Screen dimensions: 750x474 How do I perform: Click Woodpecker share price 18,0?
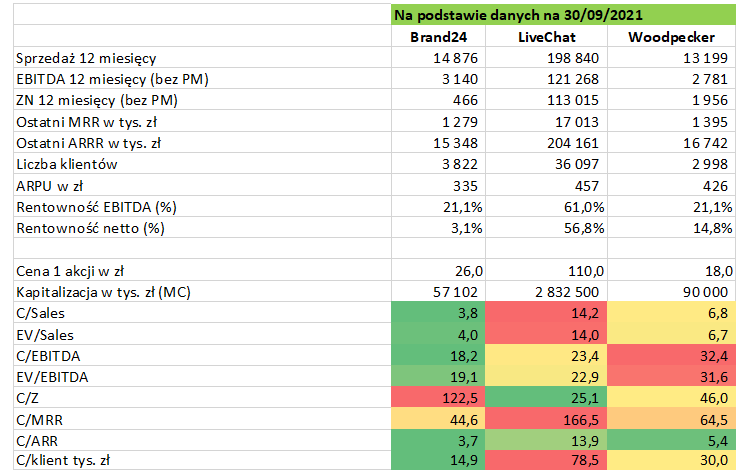719,271
